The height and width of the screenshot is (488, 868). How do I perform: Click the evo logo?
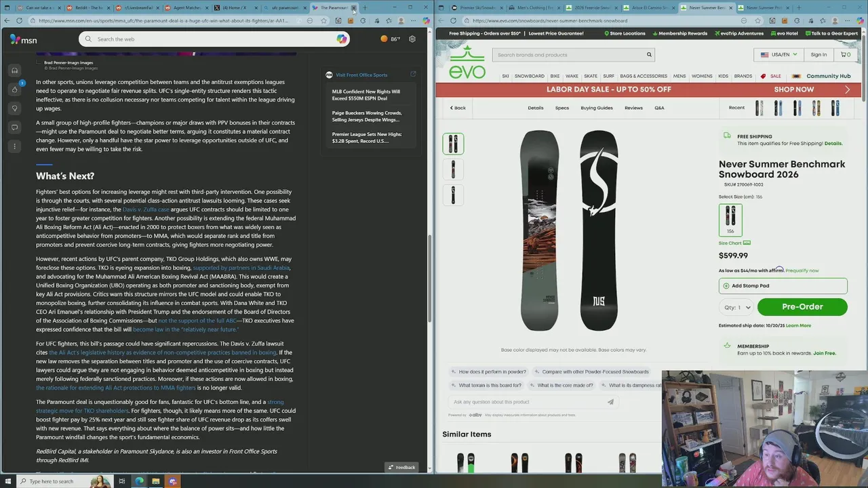(x=467, y=62)
